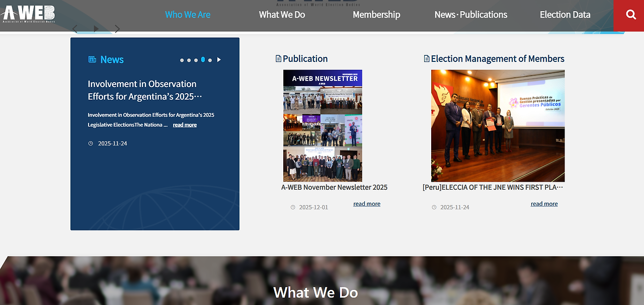644x305 pixels.
Task: Open the Membership menu
Action: 376,15
